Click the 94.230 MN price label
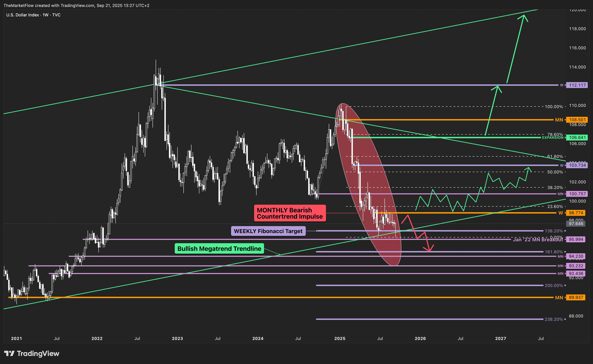Screen dimensions: 593x364 pyautogui.click(x=576, y=256)
